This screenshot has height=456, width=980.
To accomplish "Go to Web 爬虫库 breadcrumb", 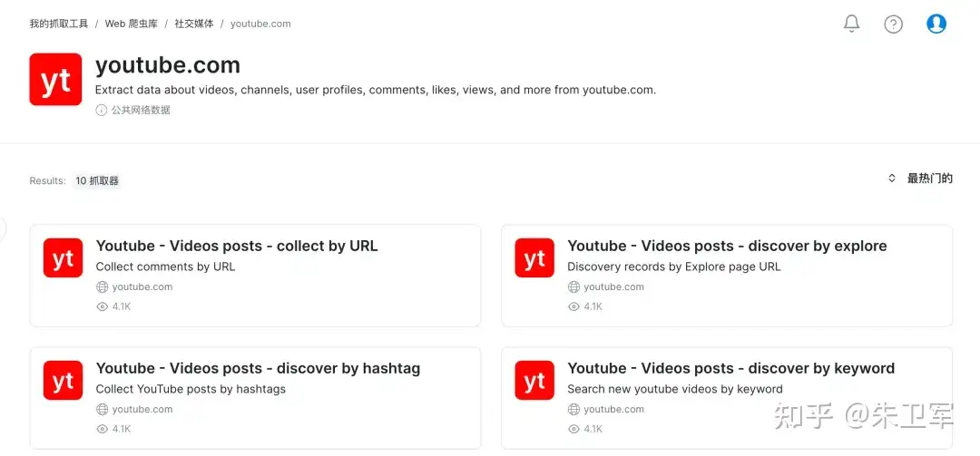I will 132,24.
